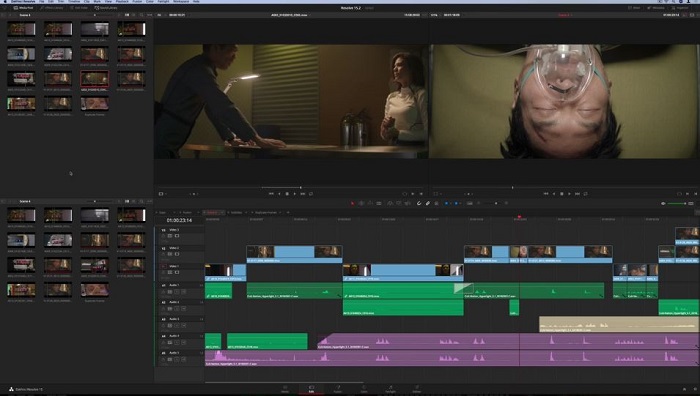Screen dimensions: 700x396
Task: Open the Playback menu
Action: click(x=122, y=1)
